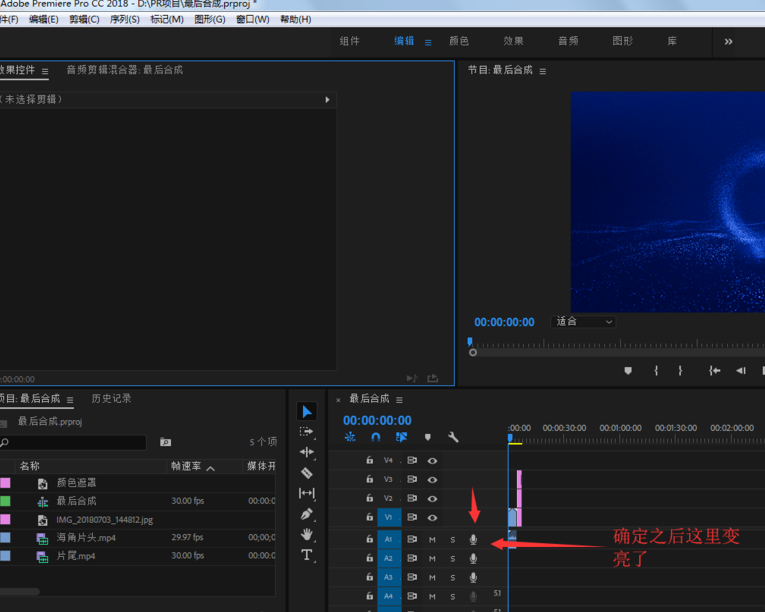Screen dimensions: 765x612
Task: Pick the Ripple Edit tool
Action: 307,452
